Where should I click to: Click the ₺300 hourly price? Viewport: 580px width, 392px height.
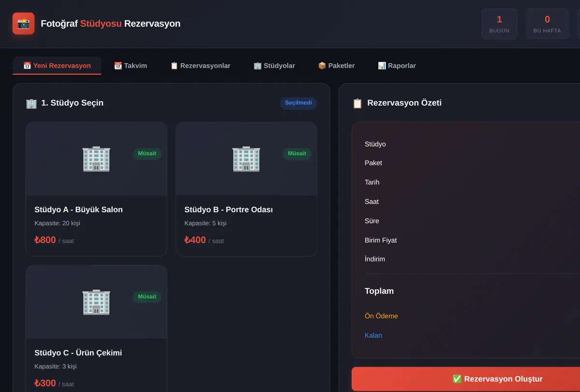(45, 383)
